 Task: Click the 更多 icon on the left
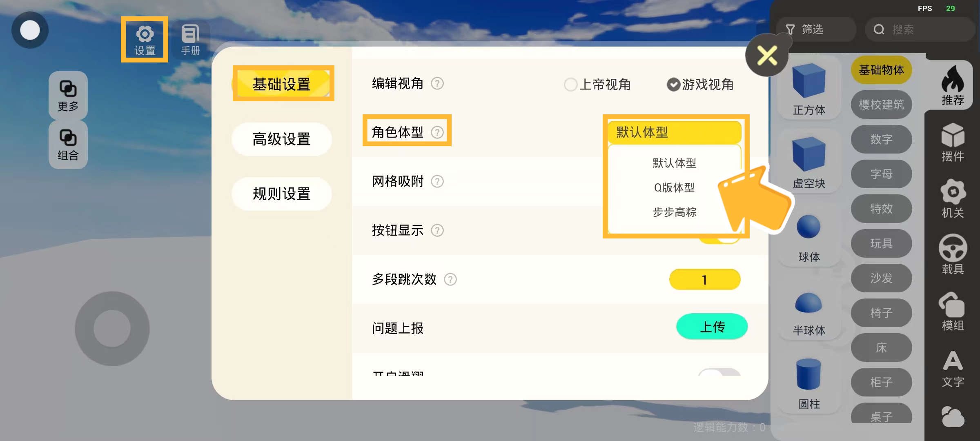[x=68, y=96]
